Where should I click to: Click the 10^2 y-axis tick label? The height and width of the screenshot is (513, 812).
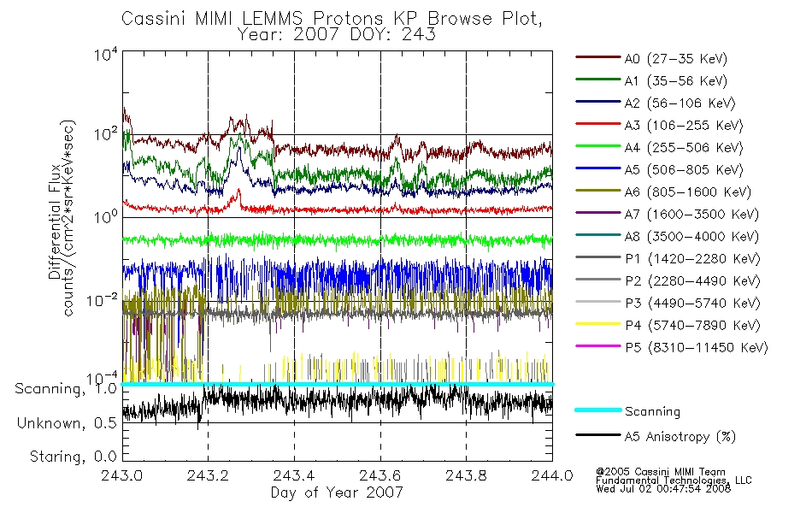coord(106,134)
